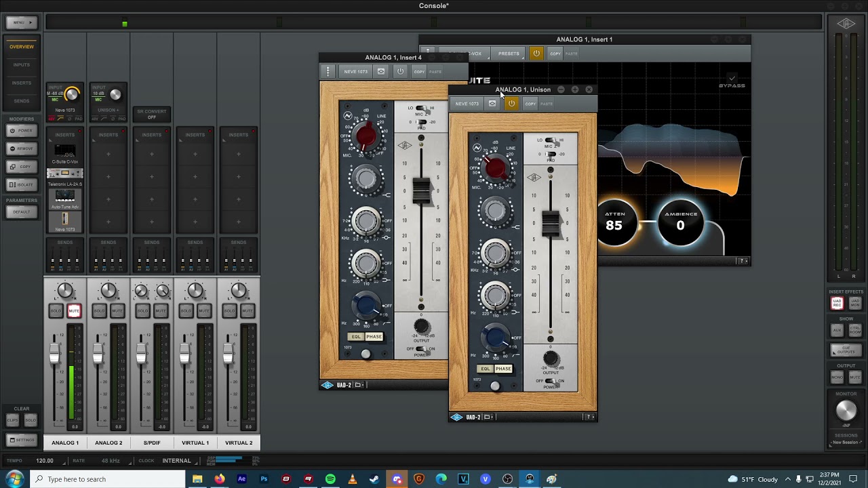Click the COPY modifier button
868x488 pixels.
coord(22,167)
